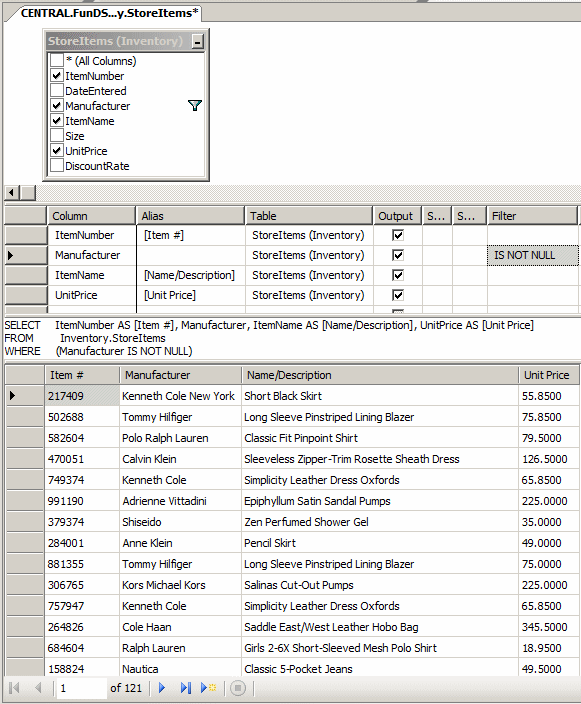The image size is (581, 704).
Task: Click the IS NOT NULL filter cell
Action: pos(533,255)
